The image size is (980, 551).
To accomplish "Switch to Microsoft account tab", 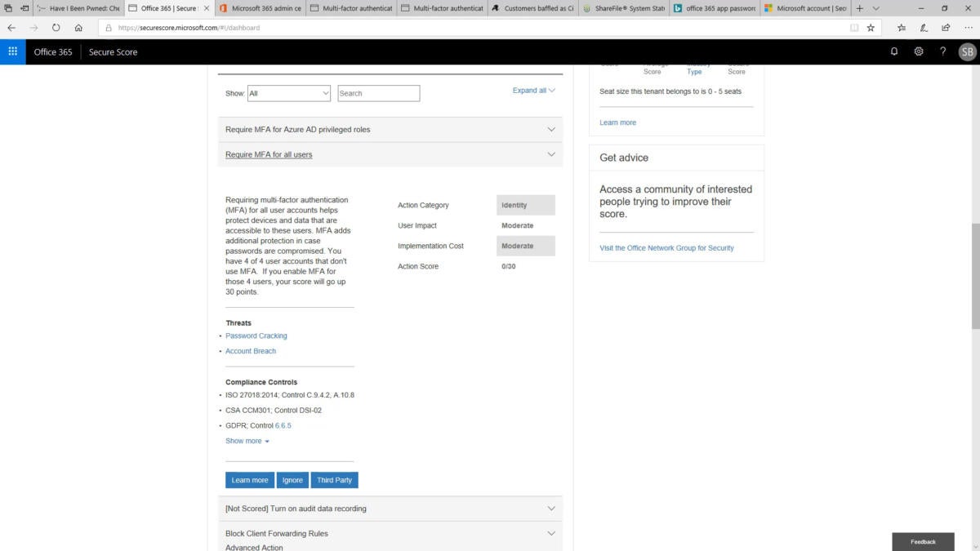I will (805, 8).
